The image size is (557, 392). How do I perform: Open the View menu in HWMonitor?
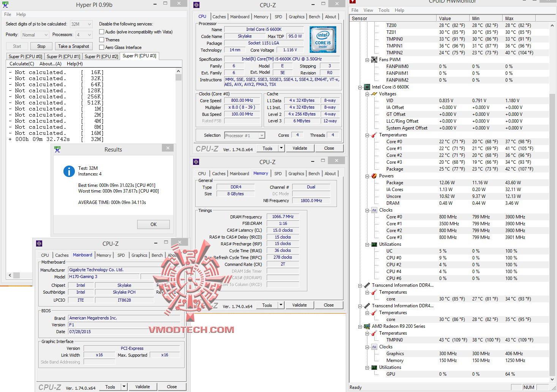tap(368, 10)
